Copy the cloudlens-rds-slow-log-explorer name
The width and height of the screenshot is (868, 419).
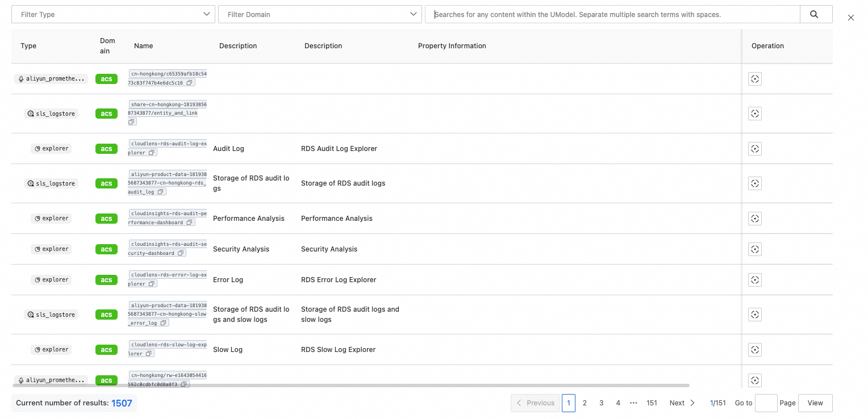tap(149, 354)
